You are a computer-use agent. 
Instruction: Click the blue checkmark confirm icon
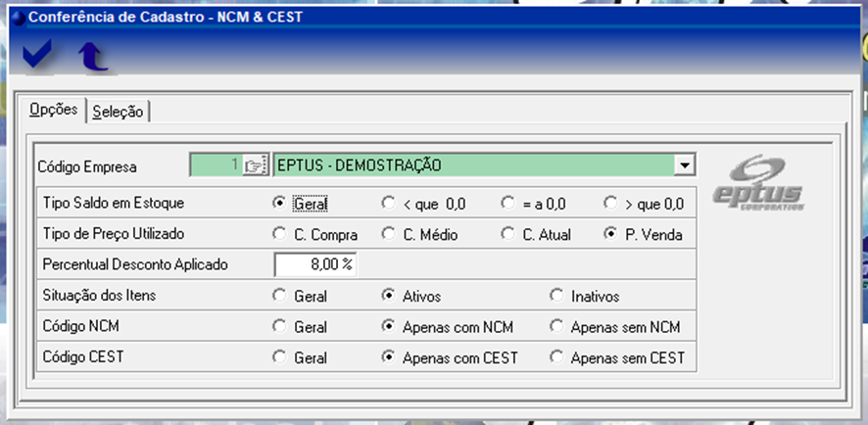click(x=38, y=56)
